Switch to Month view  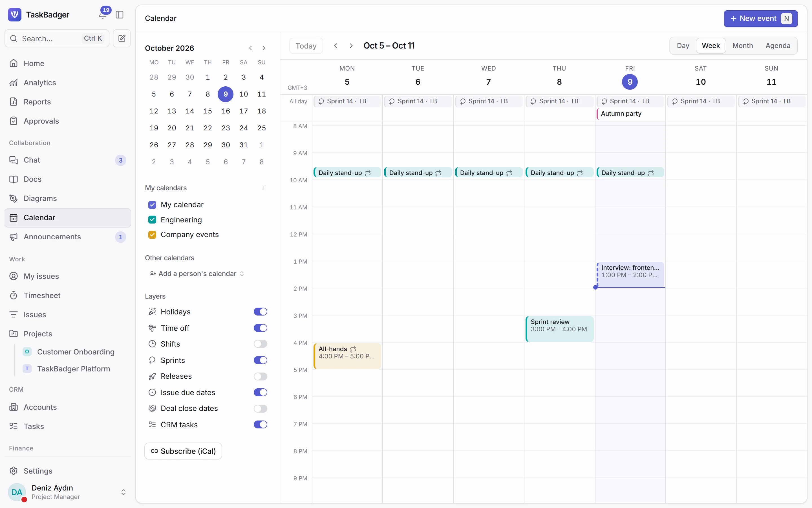[743, 46]
